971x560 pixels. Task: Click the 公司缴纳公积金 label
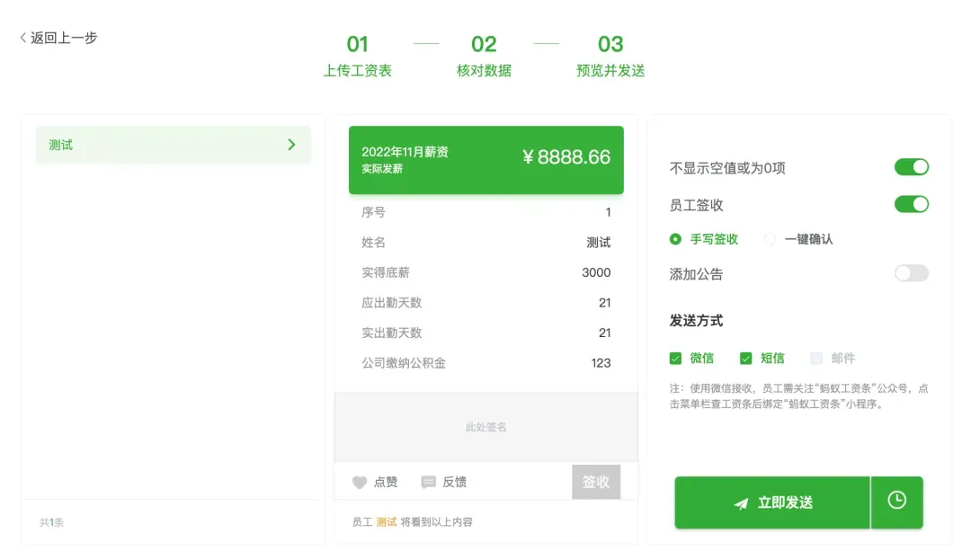coord(404,363)
